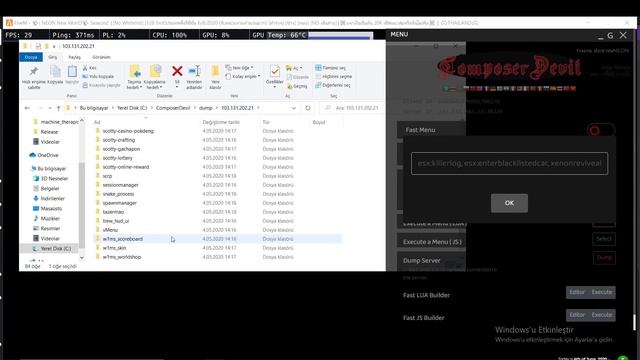Expand address bar history dropdown
640x360 pixels.
(293, 108)
